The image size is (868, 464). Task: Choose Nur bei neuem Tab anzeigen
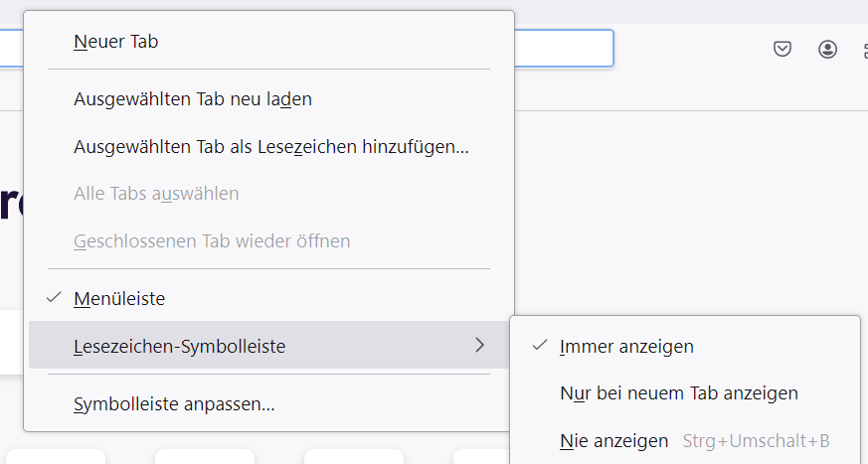(679, 393)
